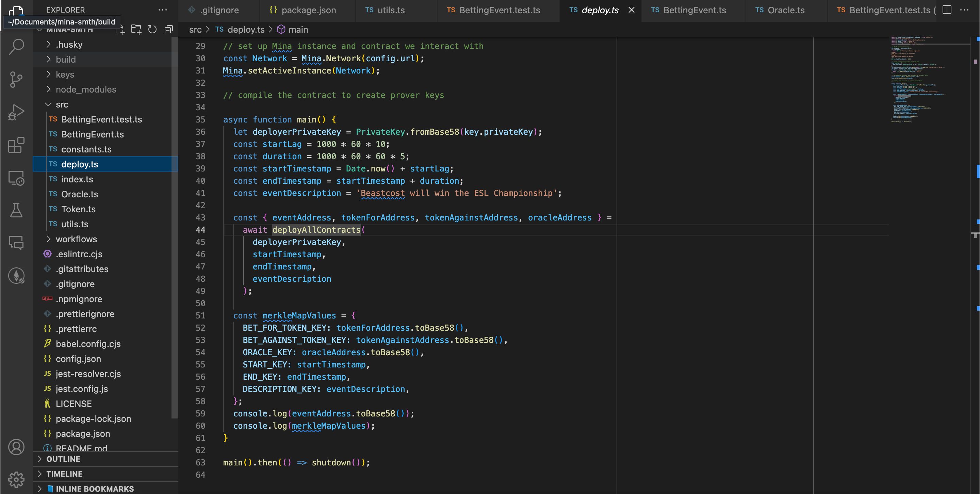This screenshot has width=980, height=494.
Task: Collapse the src folder
Action: (106, 104)
